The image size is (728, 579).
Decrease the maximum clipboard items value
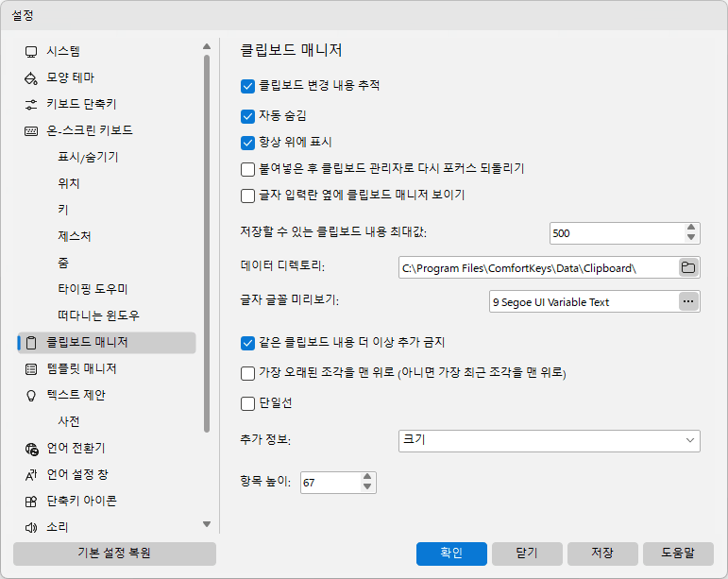point(691,237)
